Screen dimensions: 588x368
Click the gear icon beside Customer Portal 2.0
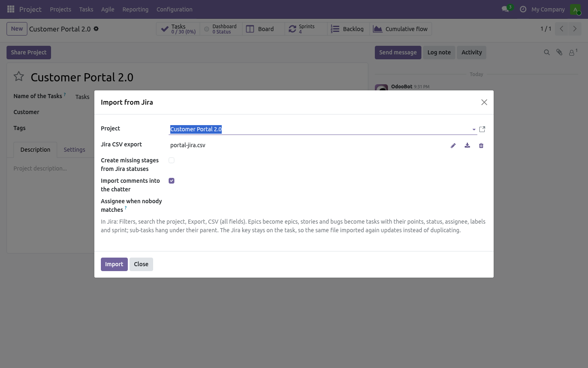click(x=96, y=29)
